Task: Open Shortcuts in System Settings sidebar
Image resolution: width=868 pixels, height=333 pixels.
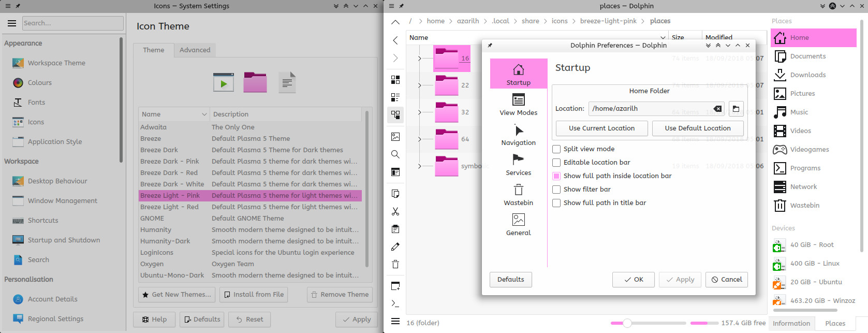Action: tap(43, 221)
